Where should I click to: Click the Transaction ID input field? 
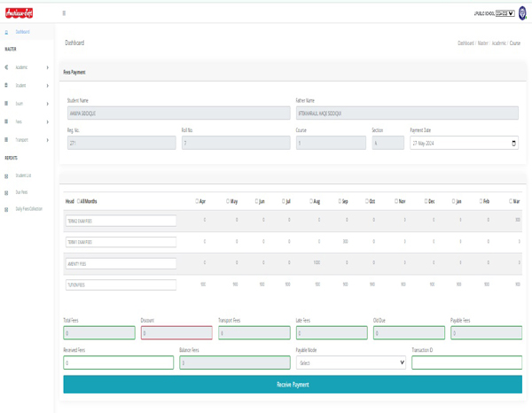(x=467, y=362)
